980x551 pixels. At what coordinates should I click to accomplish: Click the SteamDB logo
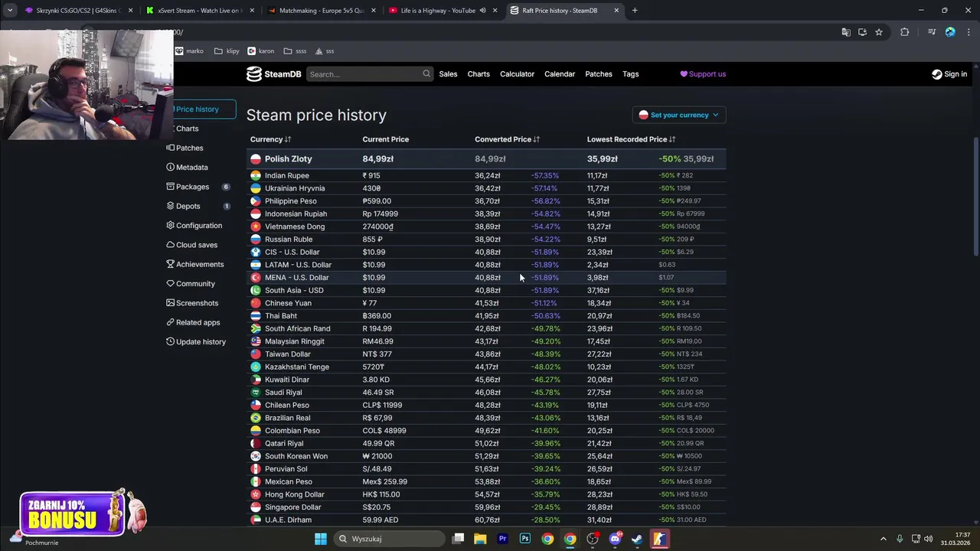pos(273,74)
